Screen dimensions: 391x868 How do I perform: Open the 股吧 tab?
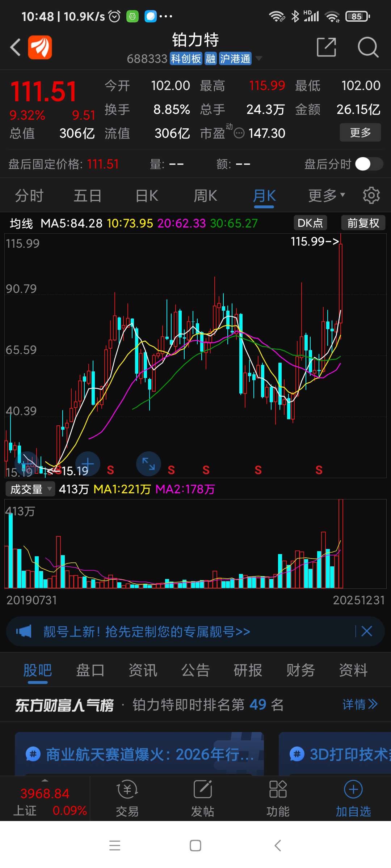(x=38, y=670)
